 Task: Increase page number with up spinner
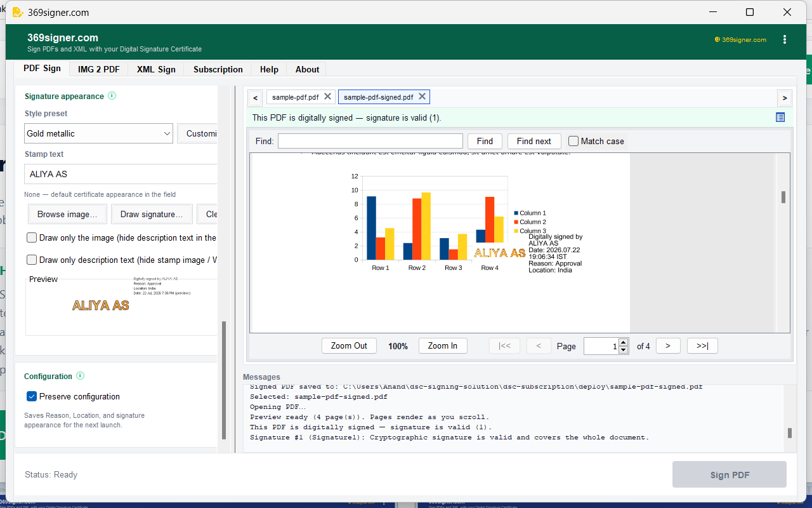(x=623, y=342)
